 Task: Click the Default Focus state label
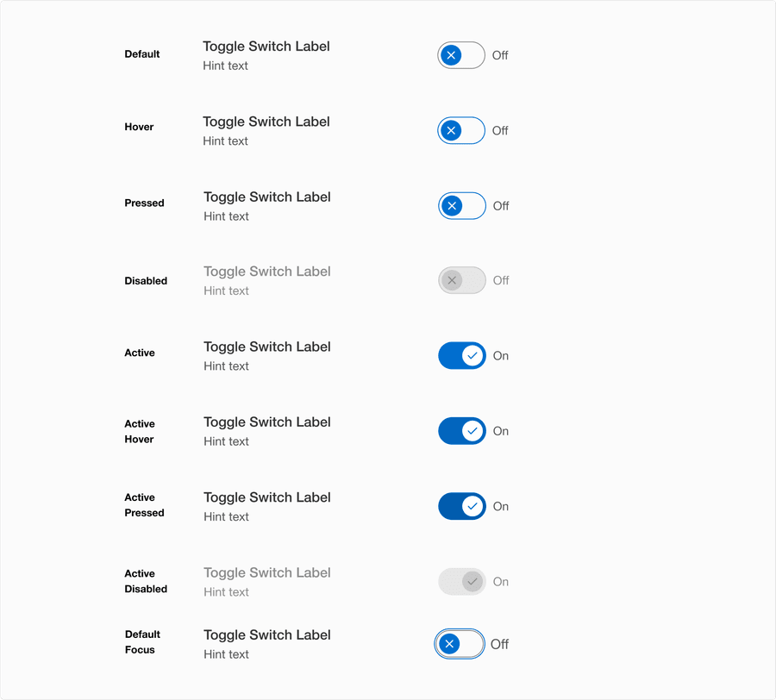pos(144,642)
